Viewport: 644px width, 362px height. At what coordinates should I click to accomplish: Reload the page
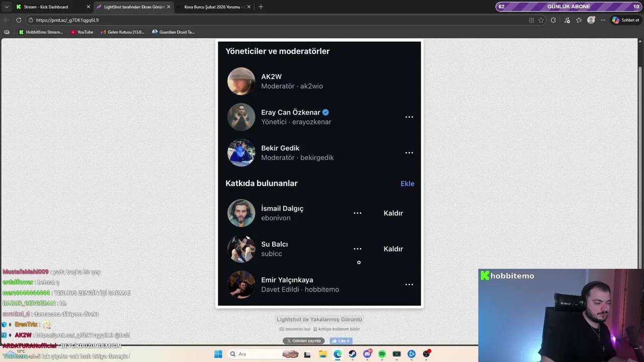(19, 20)
